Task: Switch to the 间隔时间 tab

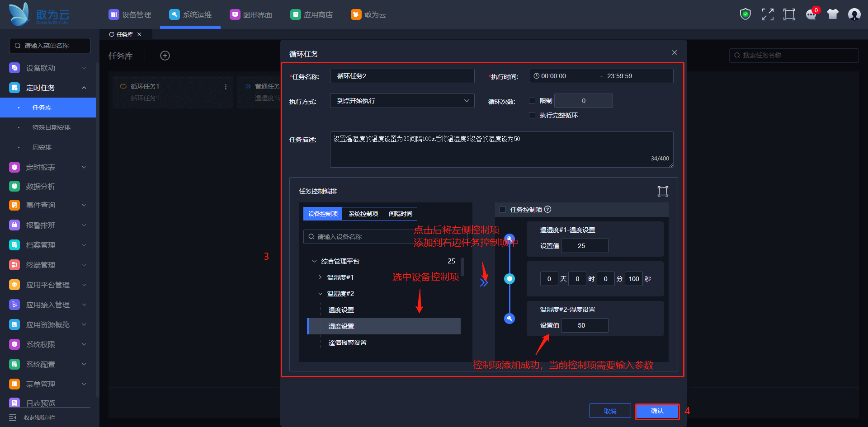Action: (400, 214)
